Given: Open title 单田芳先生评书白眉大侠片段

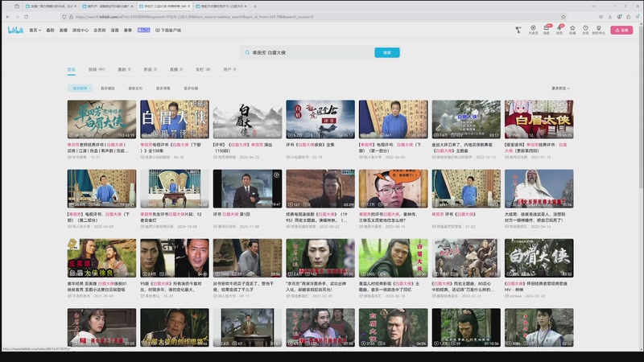Looking at the screenshot, I should pyautogui.click(x=171, y=217).
